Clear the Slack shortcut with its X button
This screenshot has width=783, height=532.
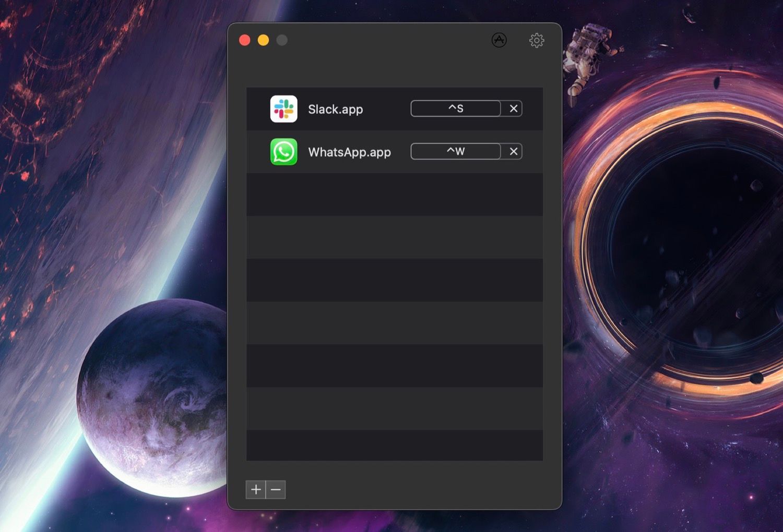[x=513, y=108]
